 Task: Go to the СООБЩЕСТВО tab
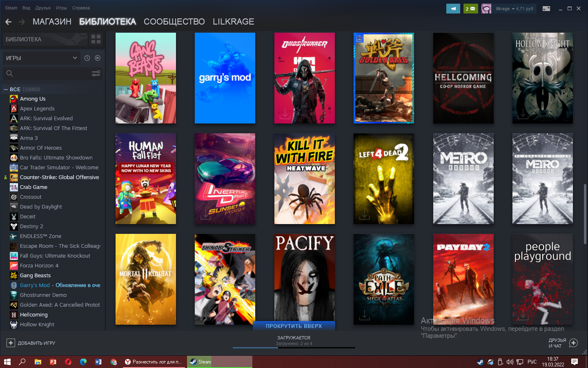(174, 22)
